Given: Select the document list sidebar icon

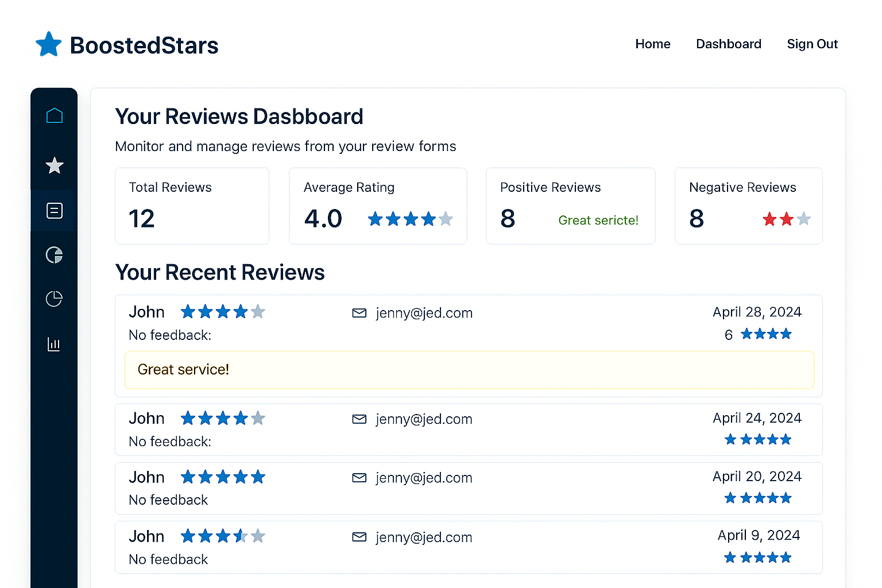Looking at the screenshot, I should pos(54,211).
